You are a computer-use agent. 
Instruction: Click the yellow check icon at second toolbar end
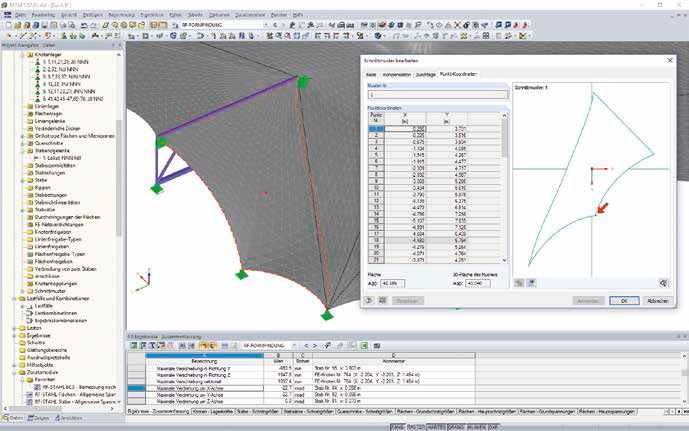pos(522,36)
